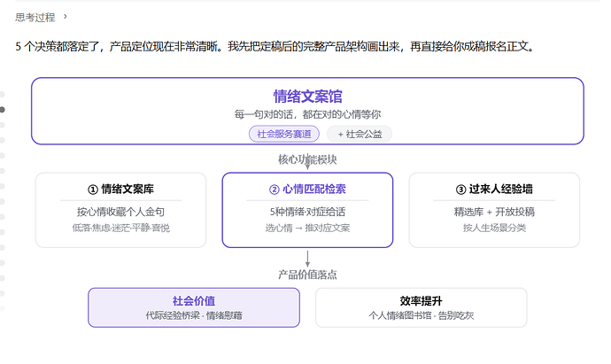Click the circled number ② icon

275,190
